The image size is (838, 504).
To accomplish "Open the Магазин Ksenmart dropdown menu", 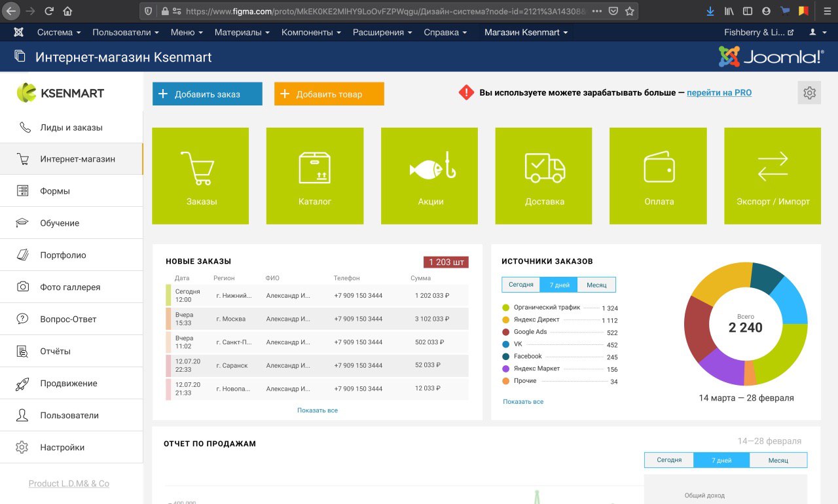I will point(526,32).
